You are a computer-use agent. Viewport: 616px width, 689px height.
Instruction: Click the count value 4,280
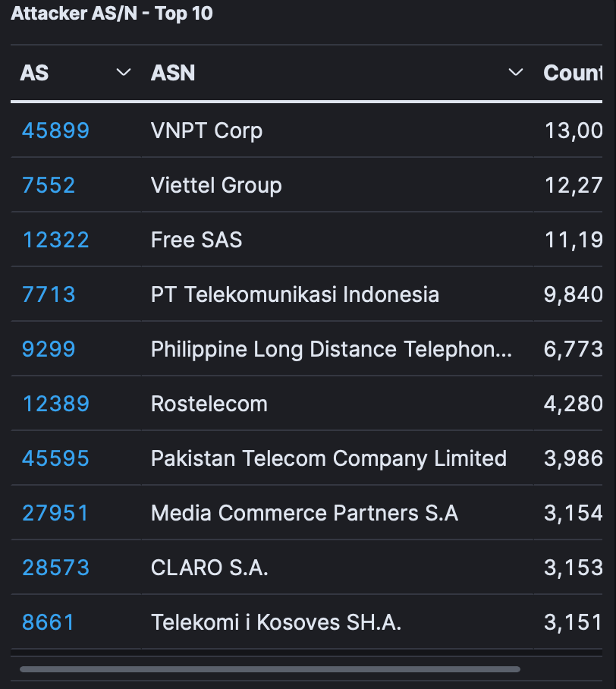pos(573,404)
